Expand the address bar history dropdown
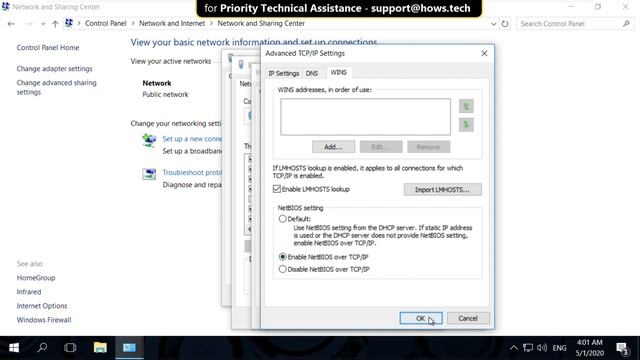The width and height of the screenshot is (640, 360). [493, 24]
